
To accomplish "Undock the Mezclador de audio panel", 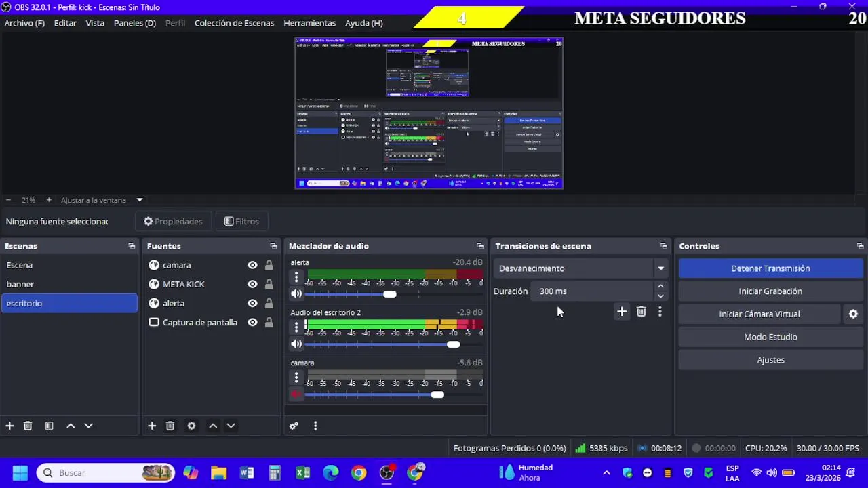I will click(480, 246).
